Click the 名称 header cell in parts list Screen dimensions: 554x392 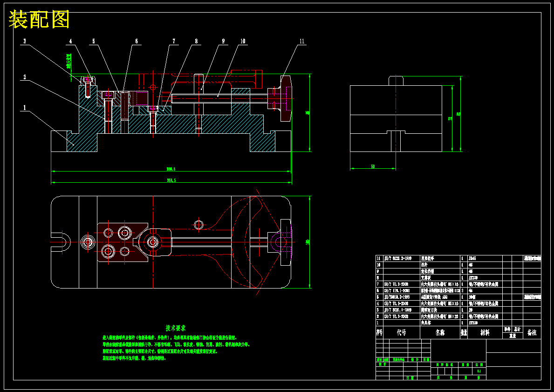point(440,333)
